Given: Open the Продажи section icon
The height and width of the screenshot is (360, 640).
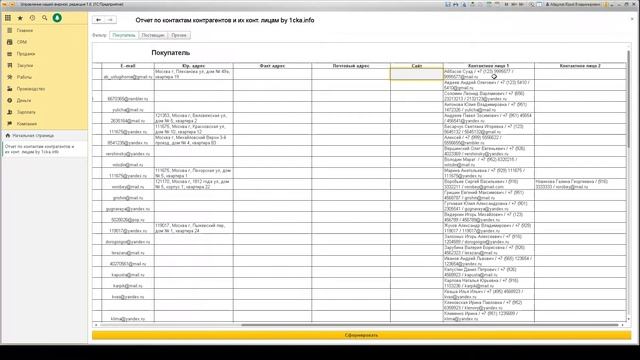Looking at the screenshot, I should (x=9, y=54).
